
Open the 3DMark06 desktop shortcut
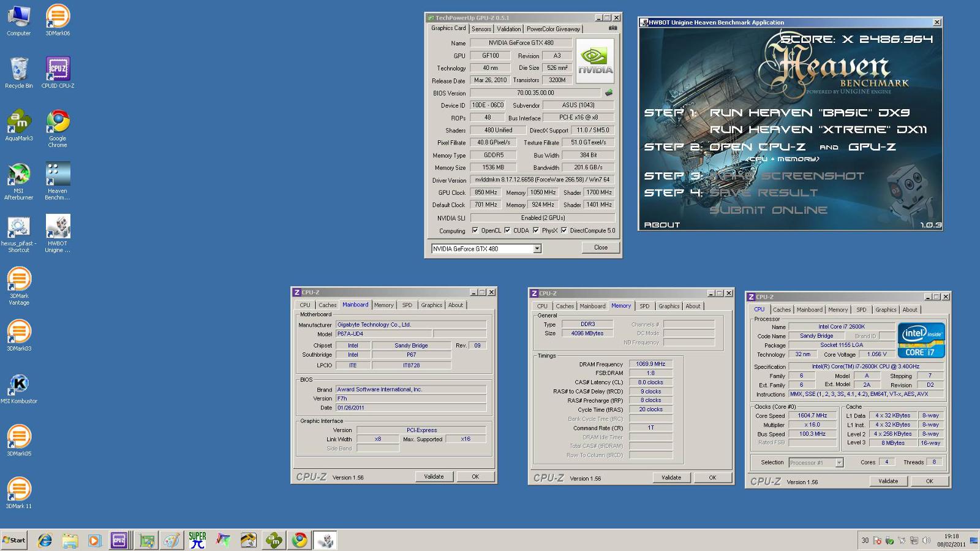click(58, 20)
